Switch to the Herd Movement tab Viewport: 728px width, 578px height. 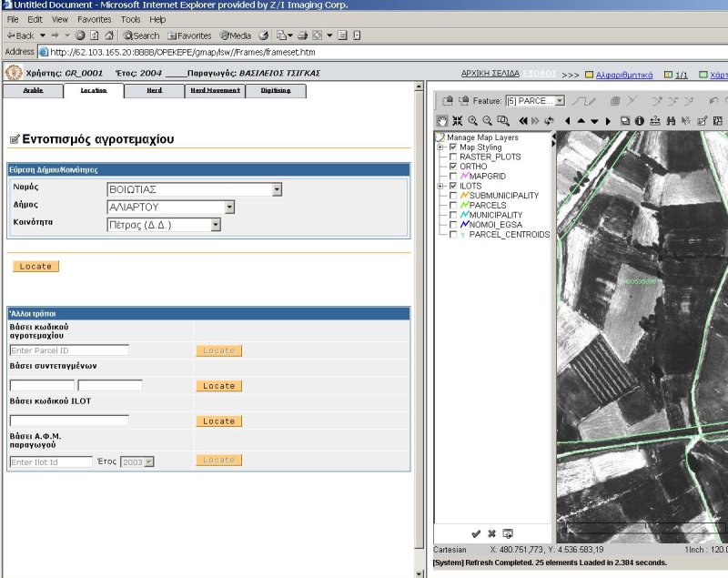(215, 91)
